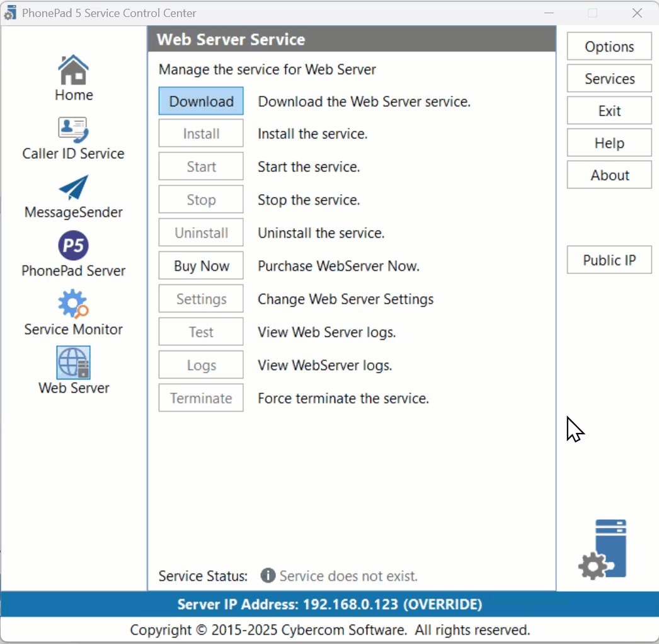Click the Exit button
The width and height of the screenshot is (659, 644).
coord(609,110)
